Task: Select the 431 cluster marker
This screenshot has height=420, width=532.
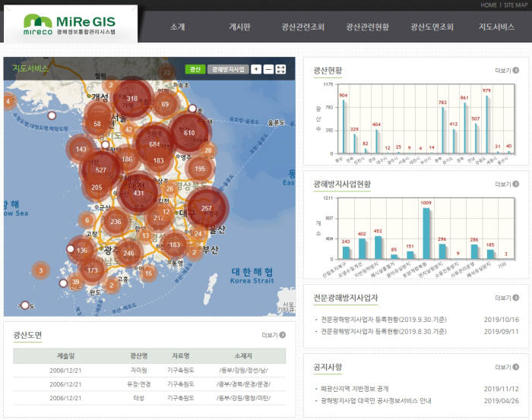Action: (x=138, y=193)
